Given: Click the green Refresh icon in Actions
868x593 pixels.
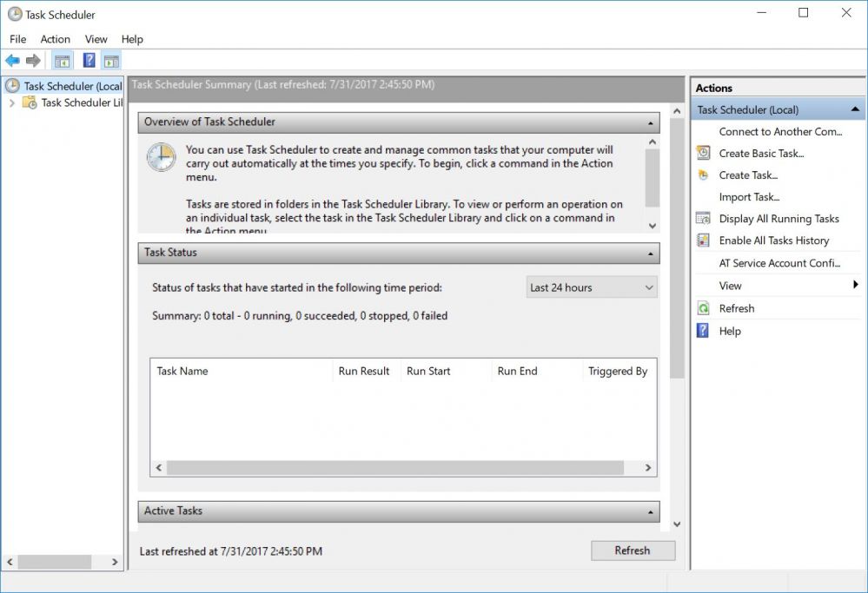Looking at the screenshot, I should point(704,308).
